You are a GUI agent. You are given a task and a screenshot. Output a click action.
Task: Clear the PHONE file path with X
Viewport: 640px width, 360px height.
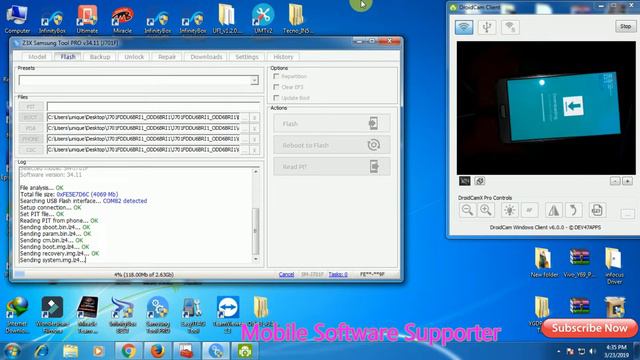(255, 139)
